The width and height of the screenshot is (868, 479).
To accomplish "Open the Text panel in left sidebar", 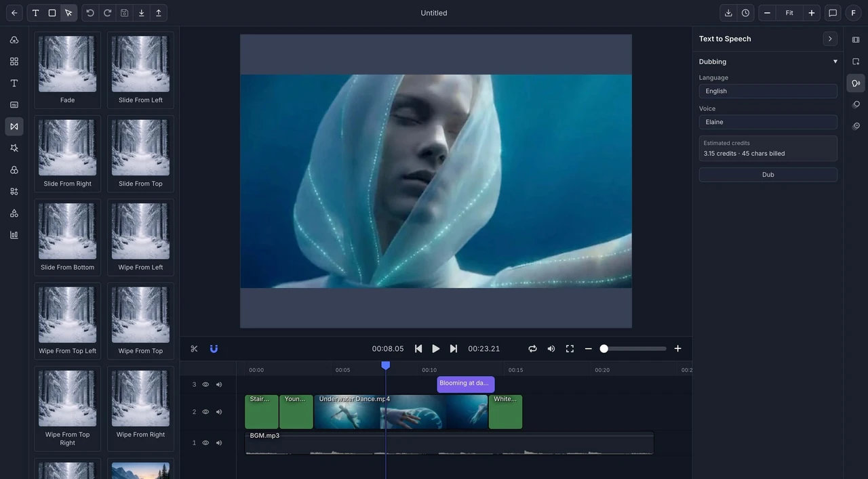I will (x=14, y=83).
